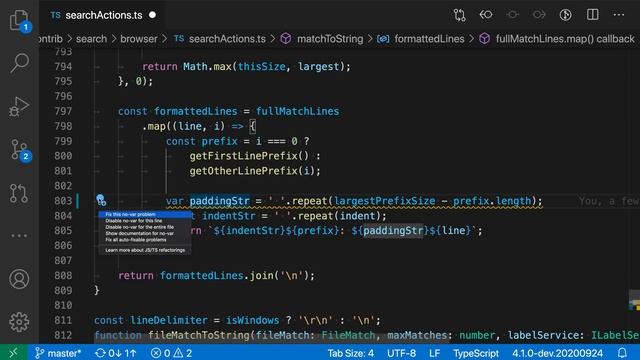
Task: Open the matchToString breadcrumb
Action: click(322, 39)
